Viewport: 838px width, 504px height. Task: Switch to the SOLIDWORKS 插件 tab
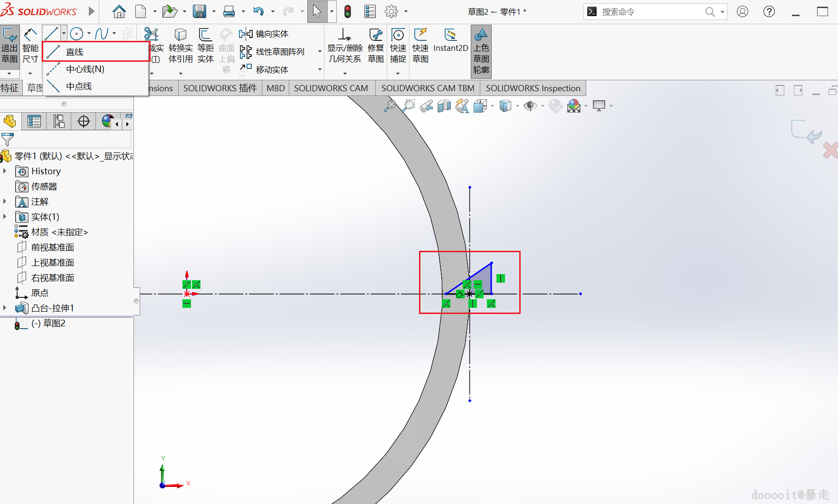220,88
